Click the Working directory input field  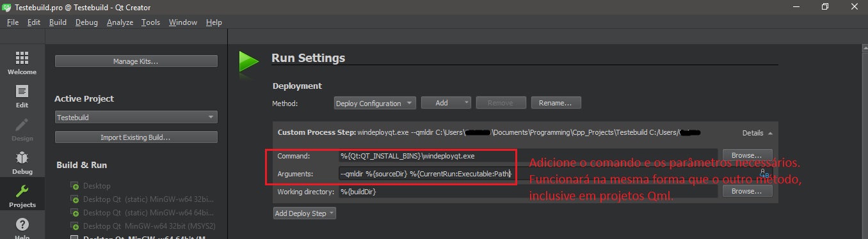pos(528,192)
